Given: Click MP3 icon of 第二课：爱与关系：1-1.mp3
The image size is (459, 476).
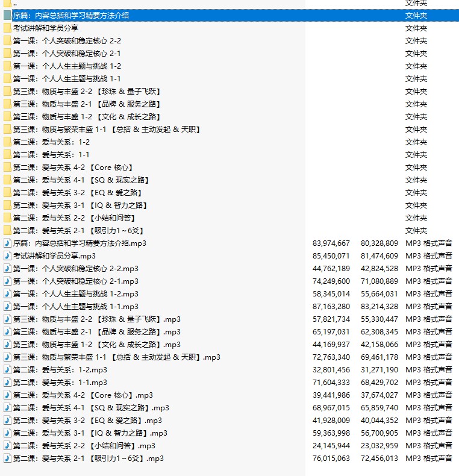Looking at the screenshot, I should pos(7,383).
